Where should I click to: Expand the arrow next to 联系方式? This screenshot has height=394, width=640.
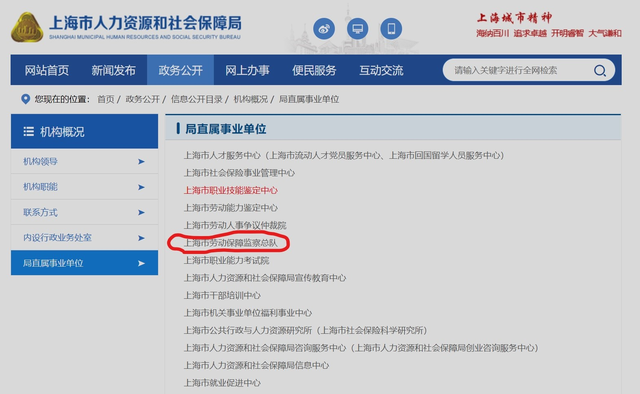click(x=141, y=212)
